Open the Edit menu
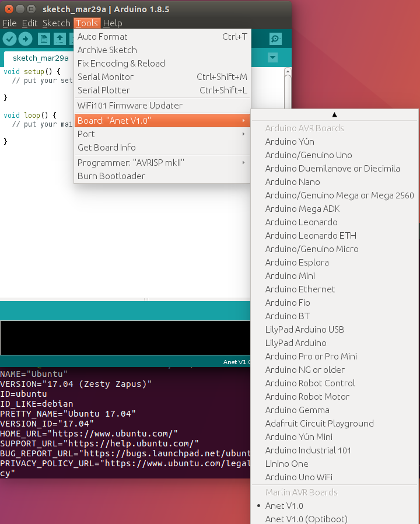Viewport: 420px width, 524px height. point(29,23)
